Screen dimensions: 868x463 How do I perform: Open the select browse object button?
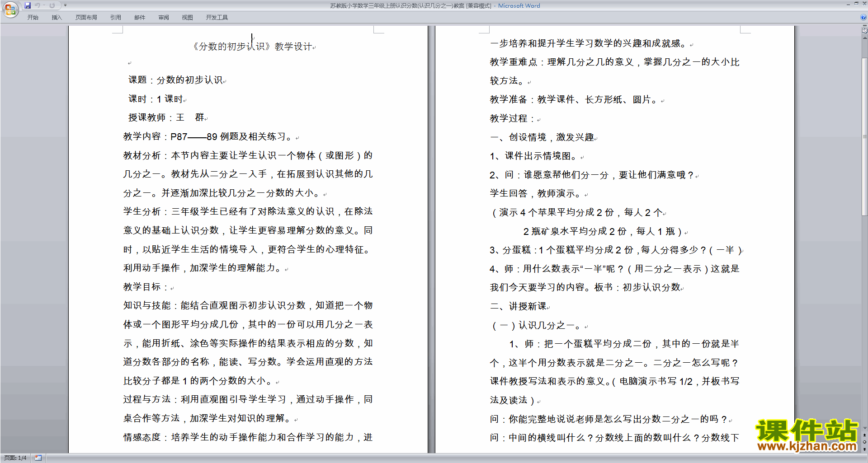865,442
